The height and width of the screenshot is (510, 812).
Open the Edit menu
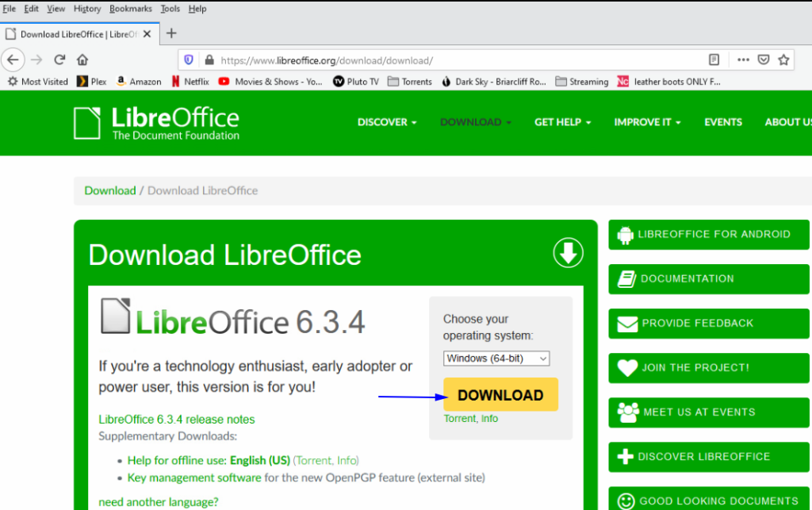click(31, 9)
